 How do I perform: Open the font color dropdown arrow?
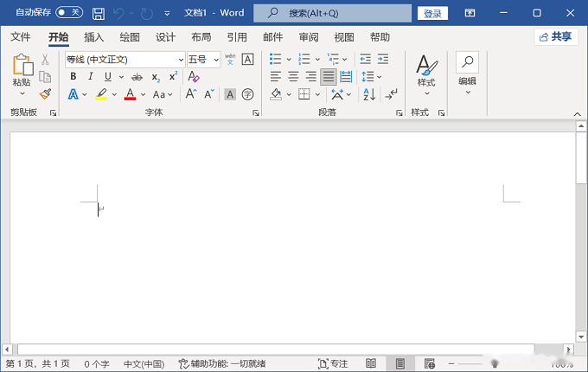[x=143, y=94]
